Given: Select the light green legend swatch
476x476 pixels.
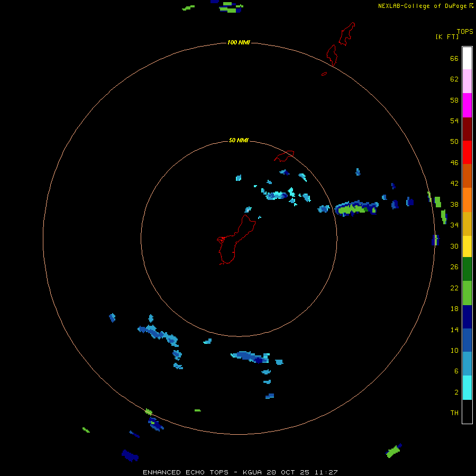Looking at the screenshot, I should (467, 293).
